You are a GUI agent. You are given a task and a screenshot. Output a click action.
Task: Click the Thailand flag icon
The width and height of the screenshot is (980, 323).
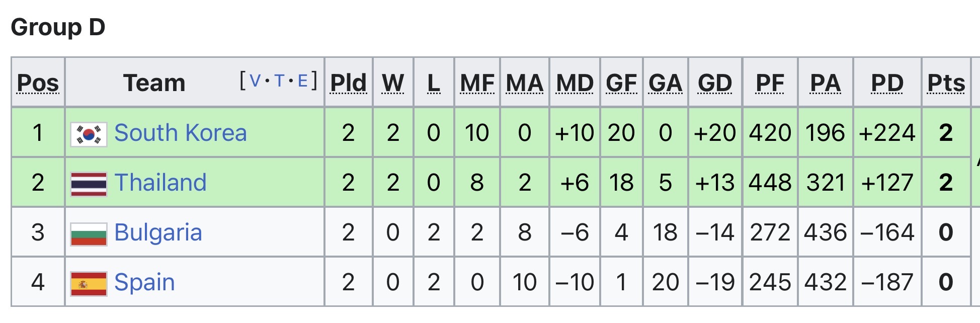point(89,184)
